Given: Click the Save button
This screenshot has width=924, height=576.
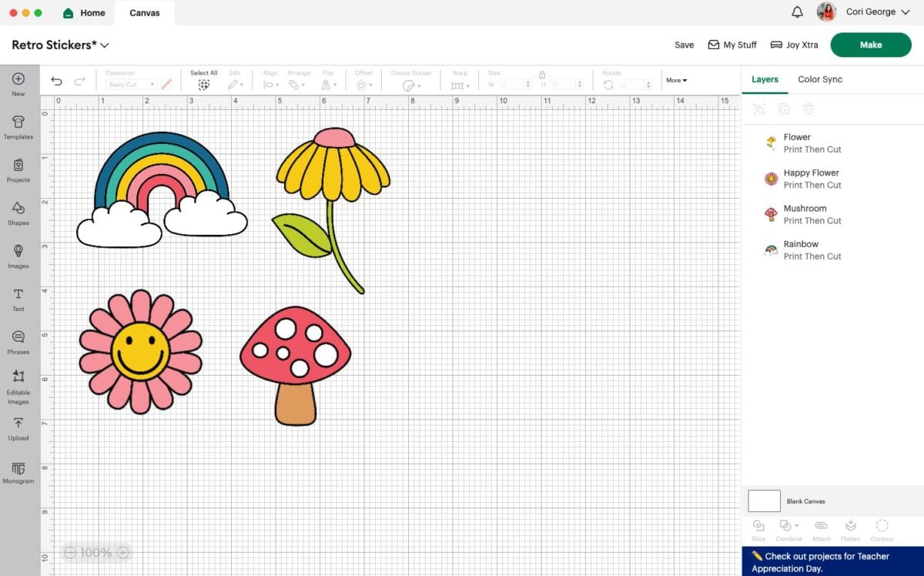Looking at the screenshot, I should [x=684, y=45].
